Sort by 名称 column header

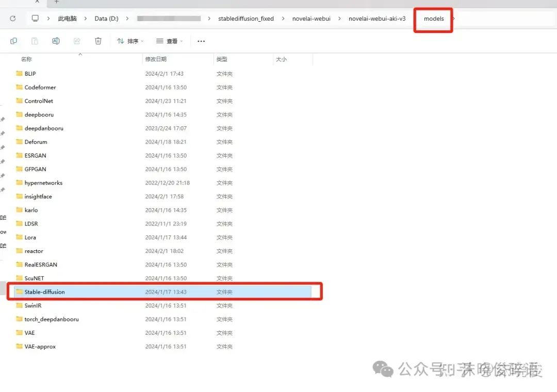(26, 59)
